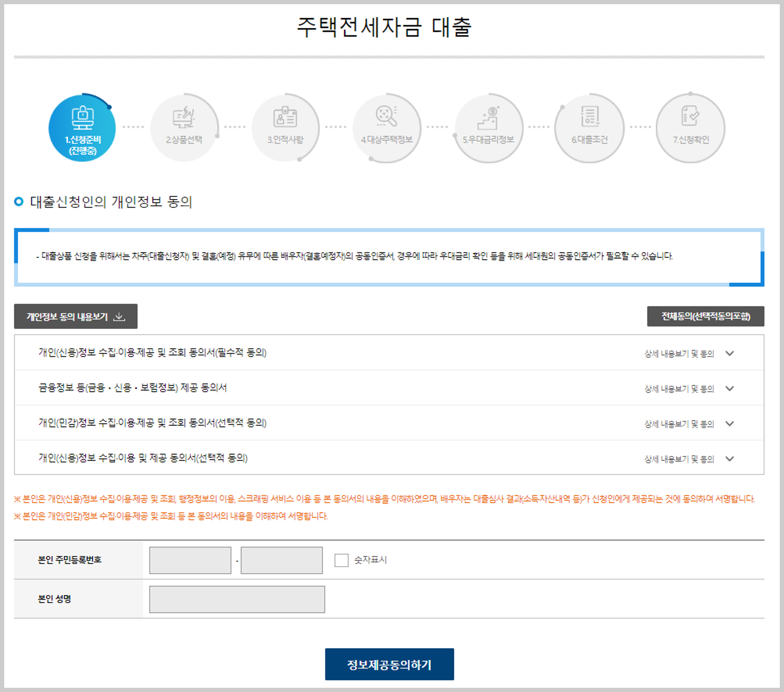Click the first 주민등록번호 input field
Image resolution: width=784 pixels, height=692 pixels.
pyautogui.click(x=190, y=560)
